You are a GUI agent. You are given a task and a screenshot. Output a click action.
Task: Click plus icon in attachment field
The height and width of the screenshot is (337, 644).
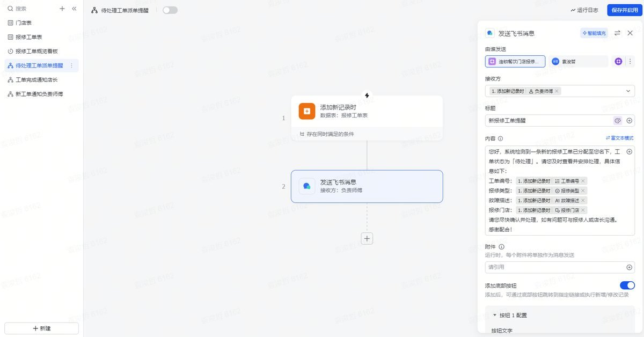coord(630,267)
